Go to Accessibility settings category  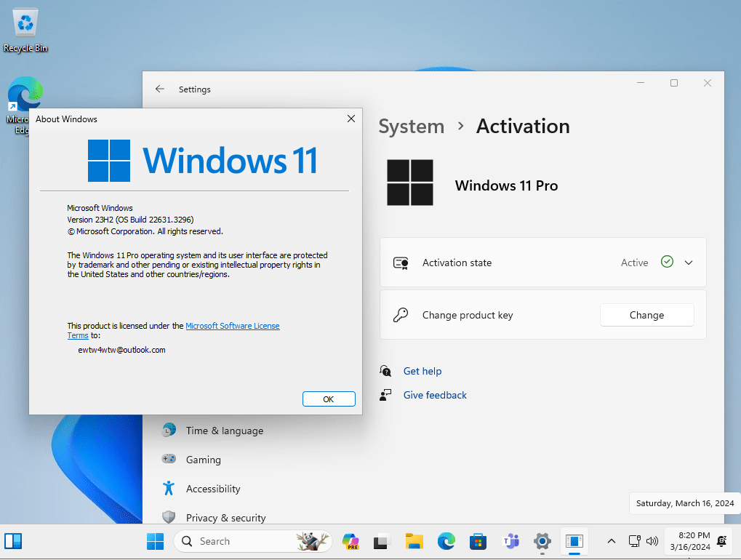point(212,489)
